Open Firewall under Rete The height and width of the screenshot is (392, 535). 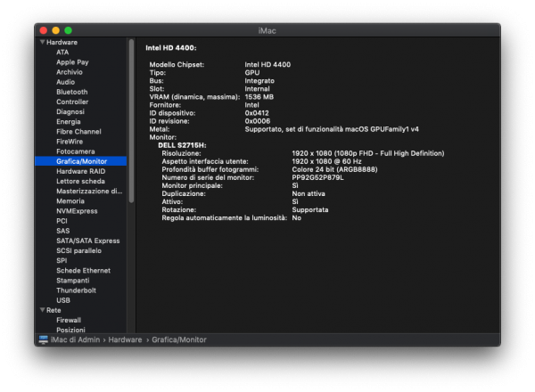(x=69, y=320)
